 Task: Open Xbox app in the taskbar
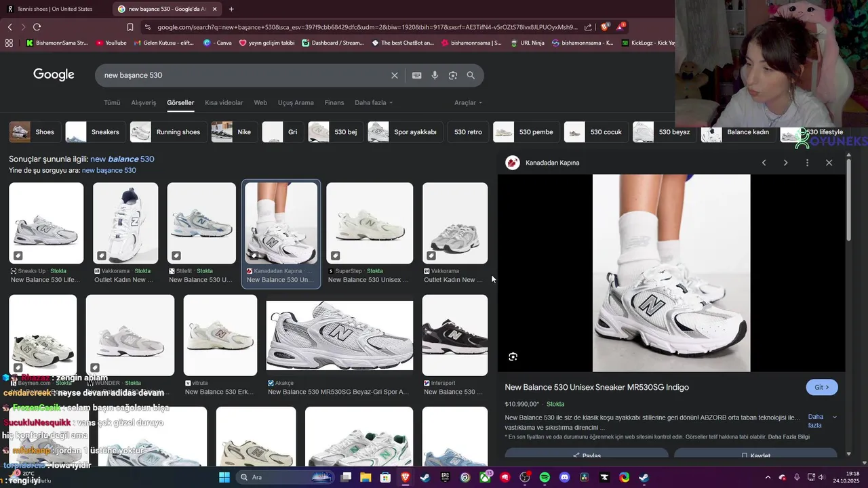click(485, 477)
